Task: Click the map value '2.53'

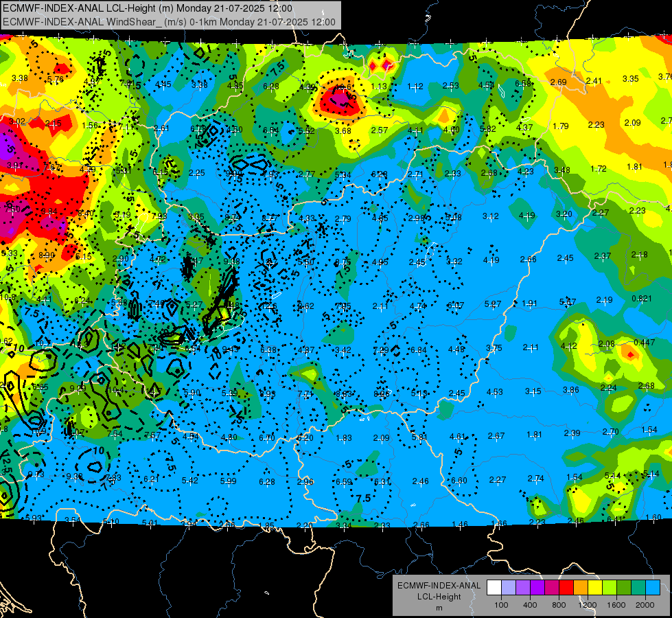Action: tap(451, 86)
